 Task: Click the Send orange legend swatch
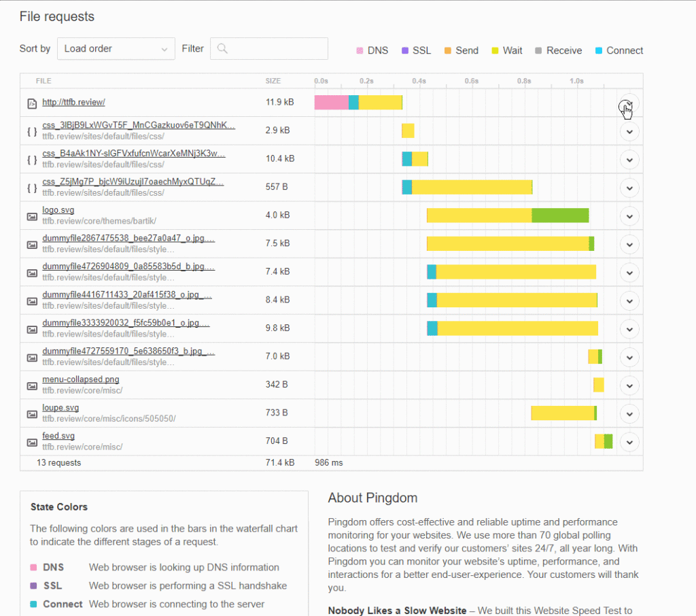[x=448, y=50]
